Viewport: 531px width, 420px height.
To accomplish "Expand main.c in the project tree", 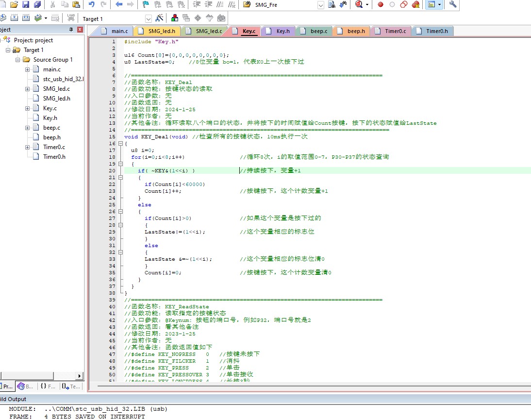I will (28, 70).
